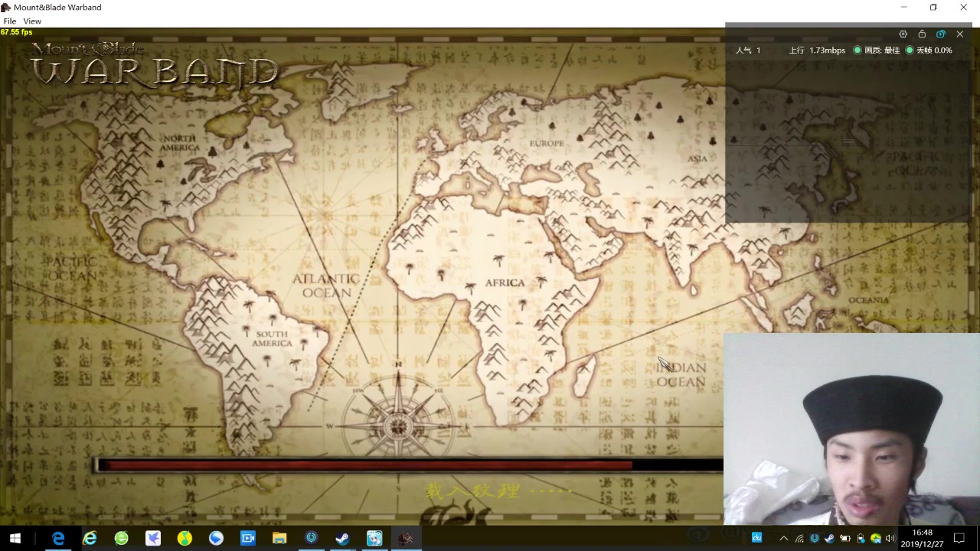Open the Wi-Fi network tray icon
Image resolution: width=980 pixels, height=551 pixels.
click(x=799, y=539)
